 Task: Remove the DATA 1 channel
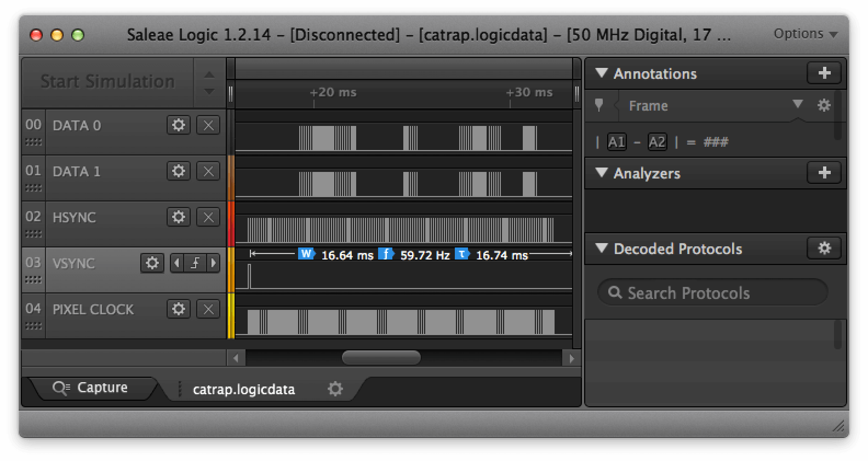pos(208,171)
